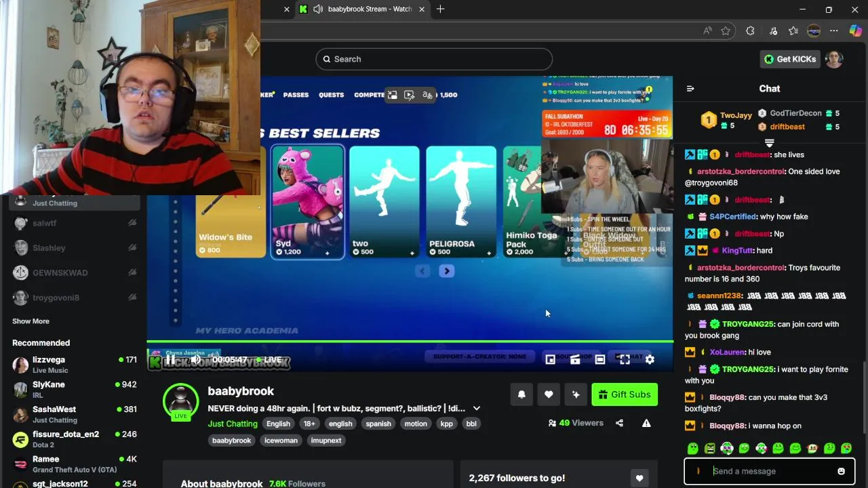The height and width of the screenshot is (488, 868).
Task: Open the sparkle subscribe options button
Action: (576, 394)
